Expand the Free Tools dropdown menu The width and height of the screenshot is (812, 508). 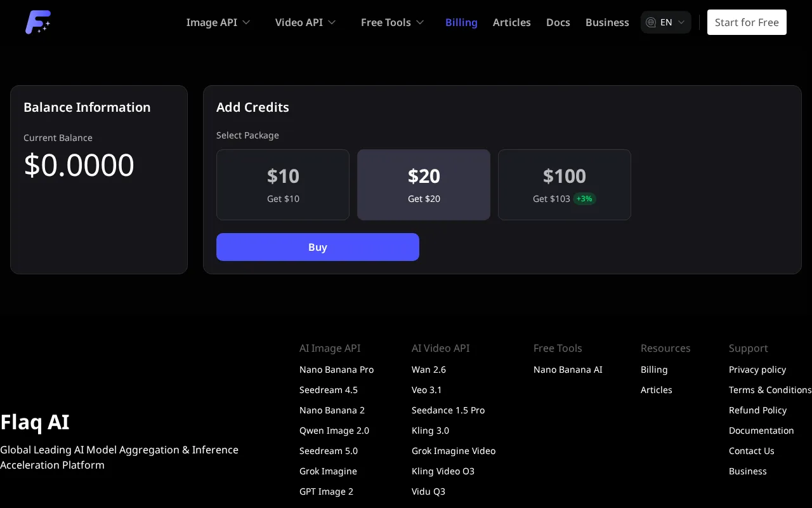(393, 22)
